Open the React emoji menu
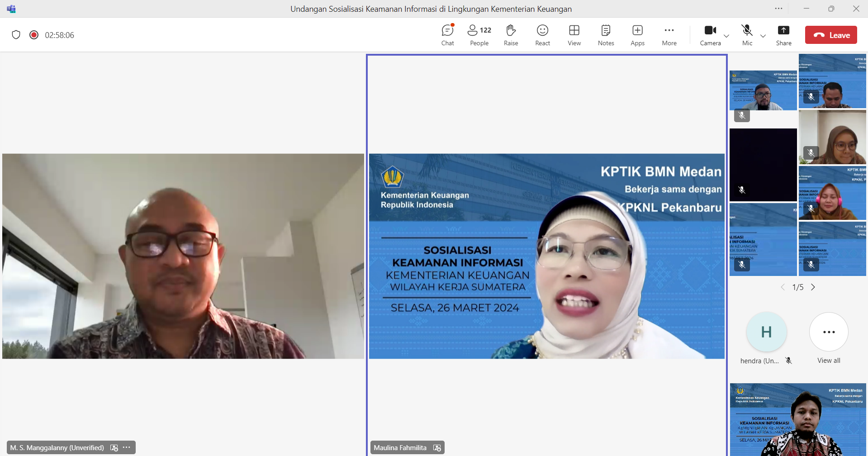The width and height of the screenshot is (868, 456). coord(542,35)
